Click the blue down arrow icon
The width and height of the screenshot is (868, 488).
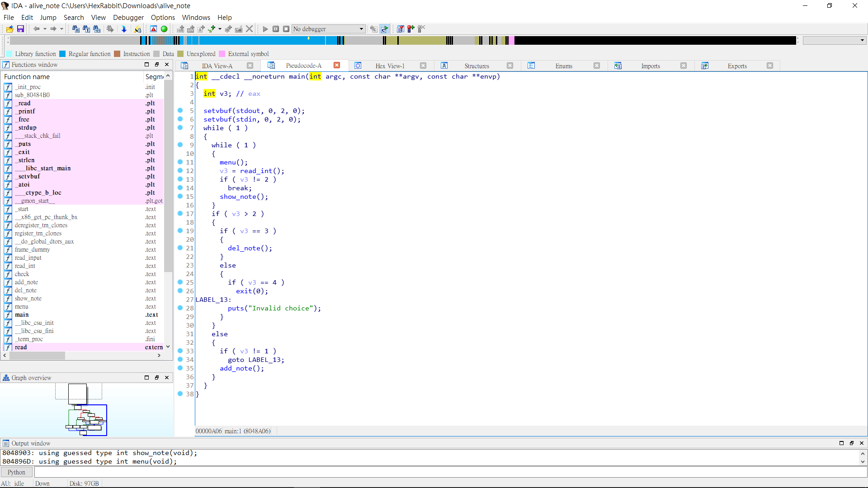(124, 29)
